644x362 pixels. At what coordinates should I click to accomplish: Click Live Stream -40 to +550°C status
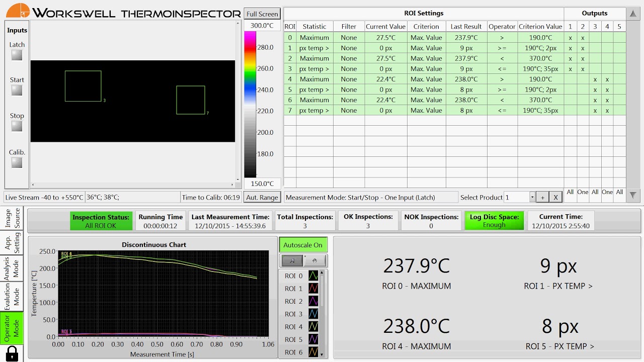(x=44, y=197)
